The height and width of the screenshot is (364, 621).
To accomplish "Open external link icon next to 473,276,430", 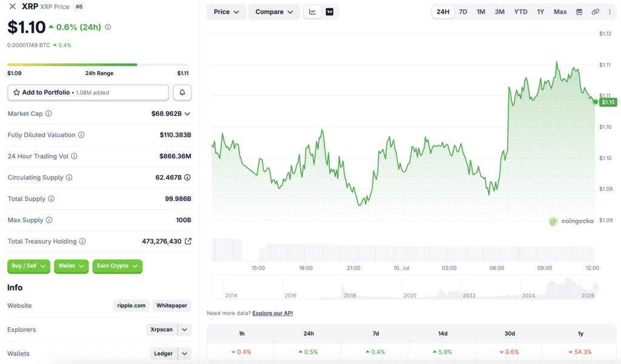I will point(188,241).
